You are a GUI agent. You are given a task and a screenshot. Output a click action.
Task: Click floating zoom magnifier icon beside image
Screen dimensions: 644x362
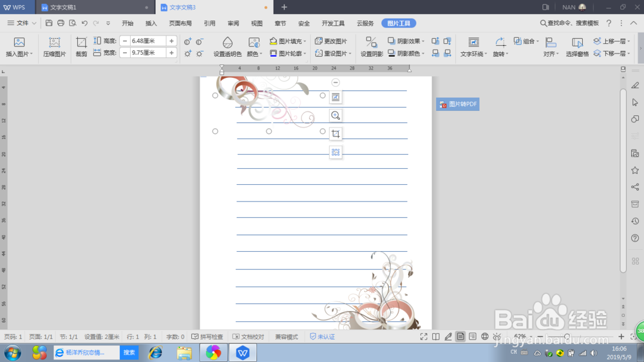(x=336, y=115)
